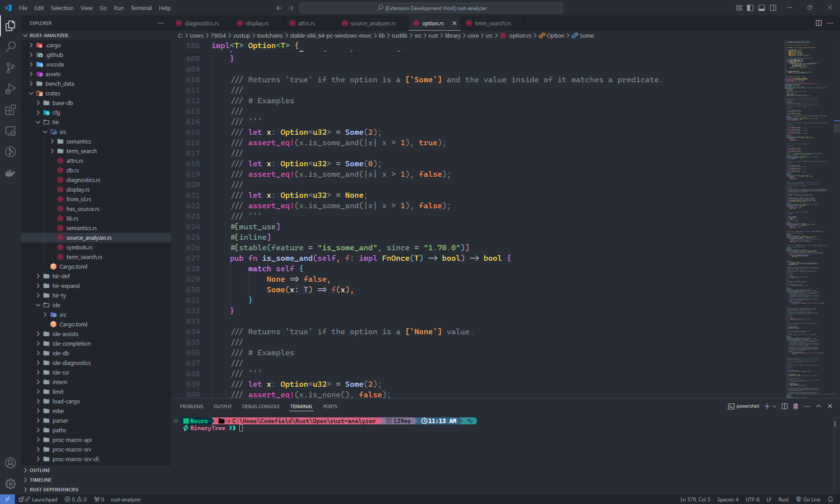Open terminal panel more actions ellipsis
The height and width of the screenshot is (504, 840).
tap(807, 406)
